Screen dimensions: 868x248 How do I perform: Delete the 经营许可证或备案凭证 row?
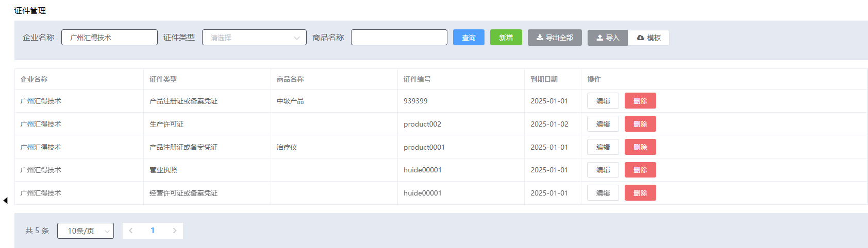640,193
